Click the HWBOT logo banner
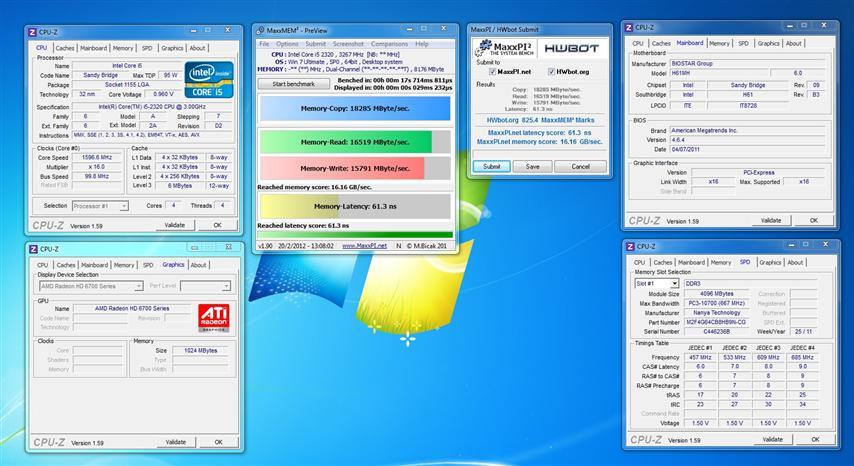854x466 pixels. 571,48
